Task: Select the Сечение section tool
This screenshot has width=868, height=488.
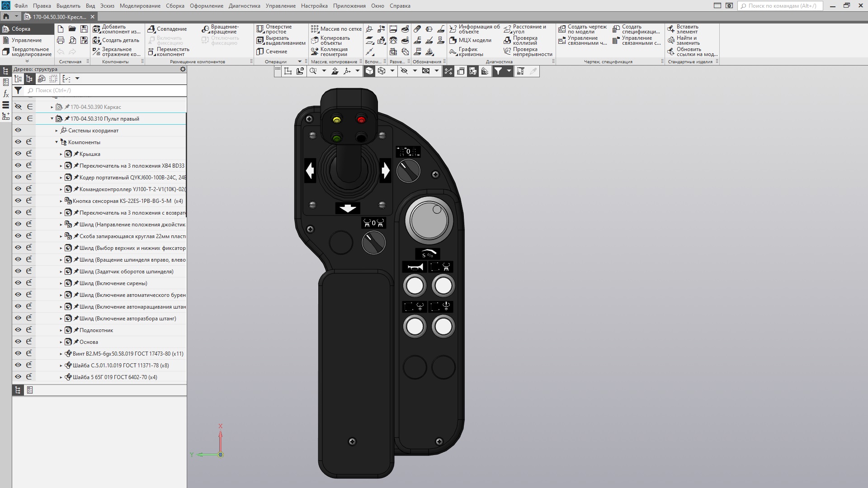Action: pyautogui.click(x=272, y=52)
